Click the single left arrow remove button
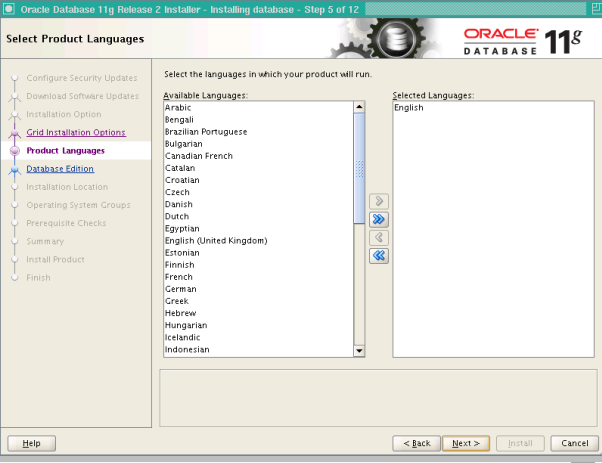 pos(379,238)
